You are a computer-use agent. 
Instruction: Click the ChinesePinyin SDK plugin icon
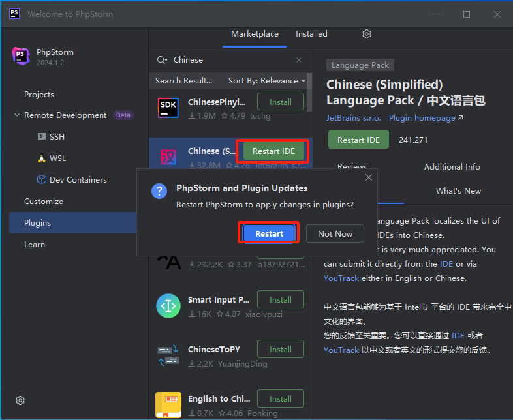click(x=168, y=108)
